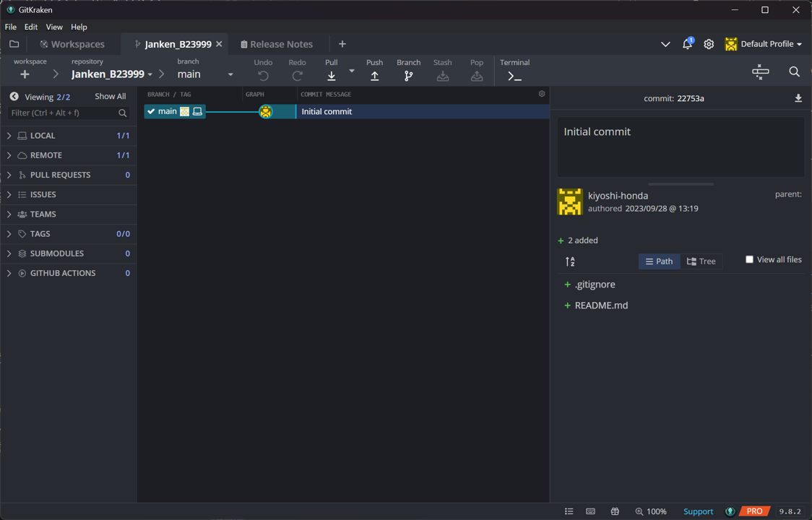Click the search magnifier icon in toolbar

[794, 71]
